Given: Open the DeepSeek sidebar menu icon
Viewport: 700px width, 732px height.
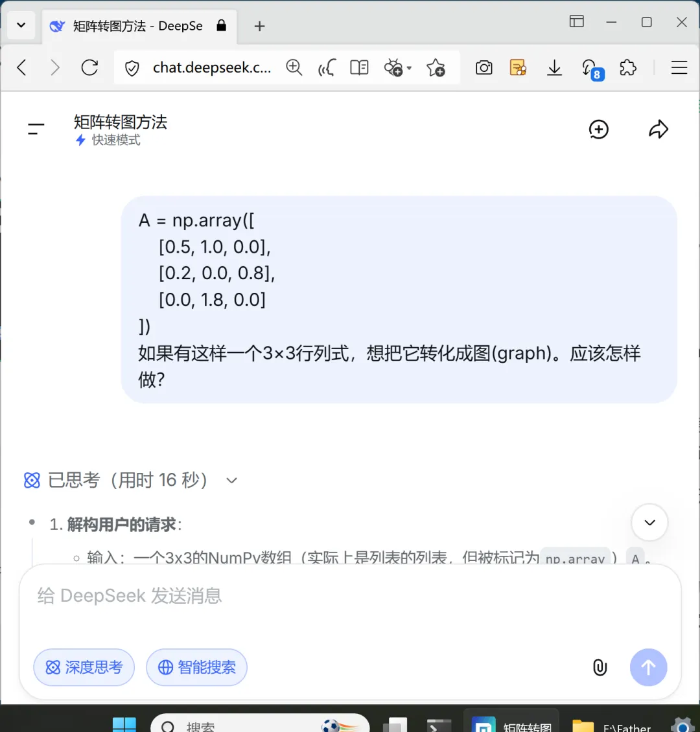Looking at the screenshot, I should tap(36, 129).
